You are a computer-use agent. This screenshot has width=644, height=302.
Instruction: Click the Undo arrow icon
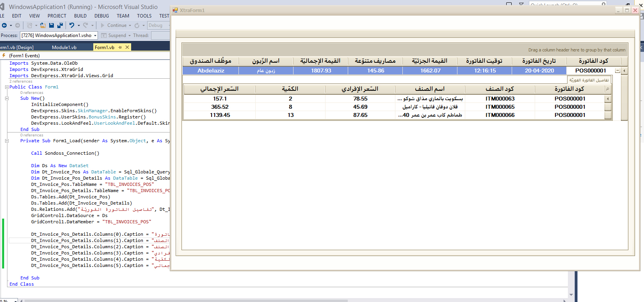tap(72, 25)
